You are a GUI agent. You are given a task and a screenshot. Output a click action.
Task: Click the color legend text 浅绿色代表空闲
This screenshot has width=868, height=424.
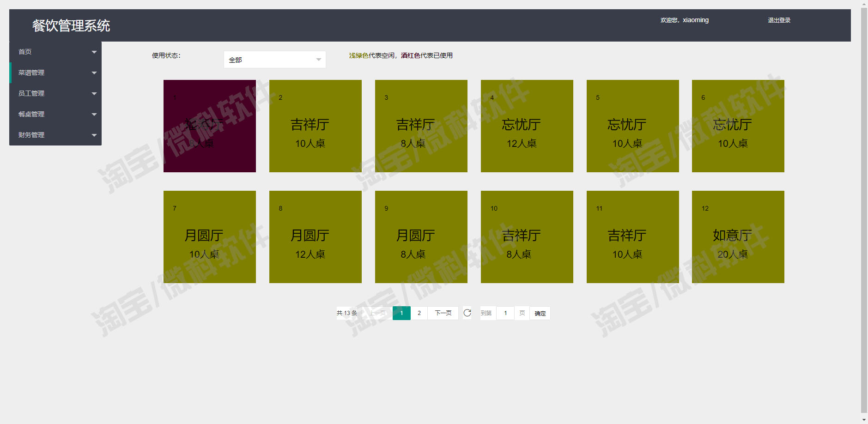pyautogui.click(x=371, y=55)
